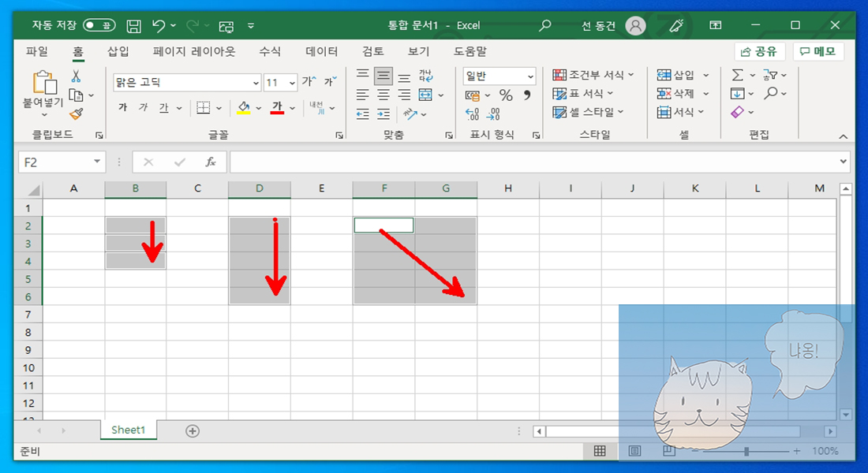Viewport: 868px width, 473px height.
Task: Click the Merge and Center icon
Action: tap(425, 95)
